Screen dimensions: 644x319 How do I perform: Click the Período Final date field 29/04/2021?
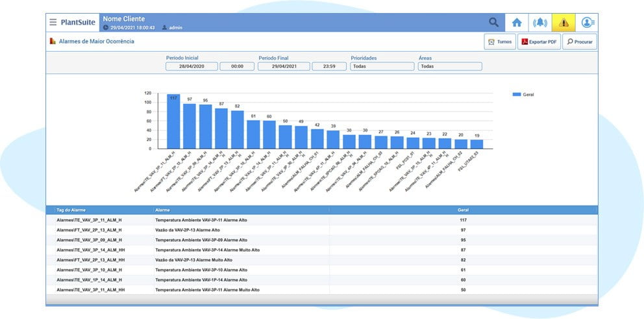click(x=284, y=66)
